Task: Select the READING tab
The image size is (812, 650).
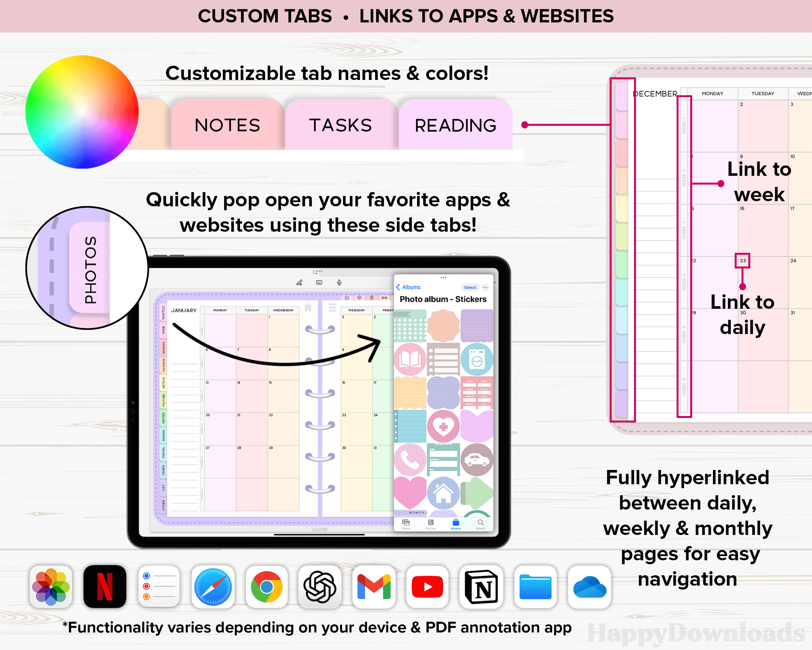Action: click(455, 125)
